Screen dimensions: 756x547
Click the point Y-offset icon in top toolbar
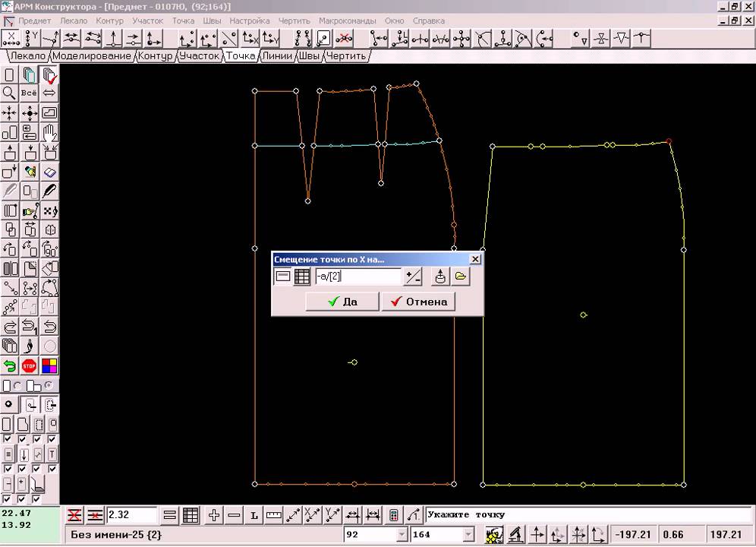click(31, 39)
